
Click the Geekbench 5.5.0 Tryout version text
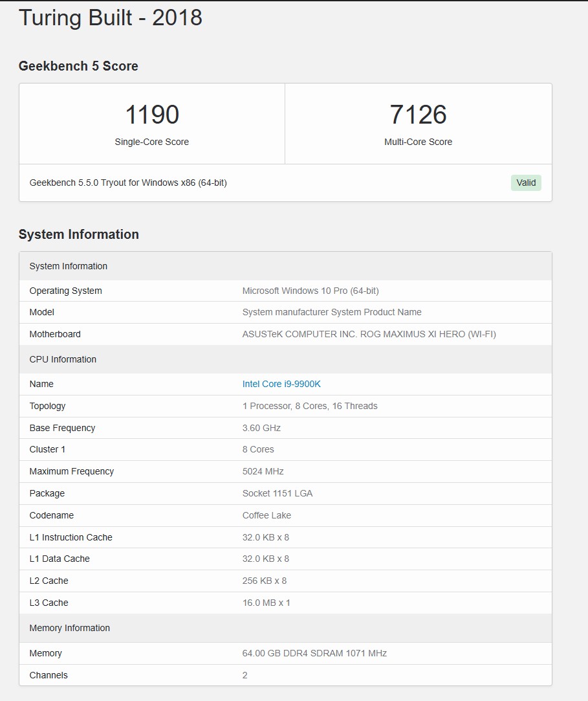coord(128,183)
